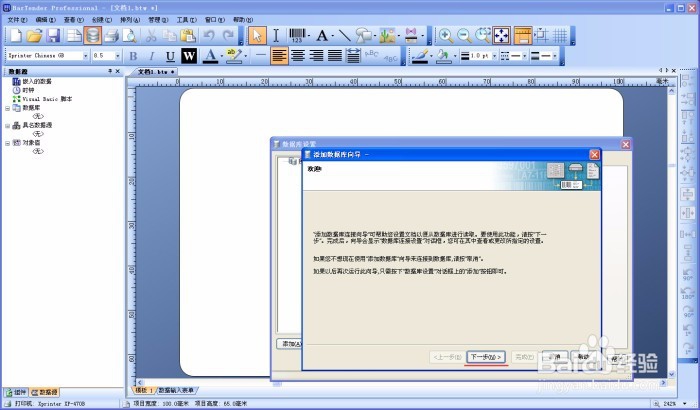Switch to 组件 panel tab
Viewport: 700px width, 410px height.
tap(16, 392)
